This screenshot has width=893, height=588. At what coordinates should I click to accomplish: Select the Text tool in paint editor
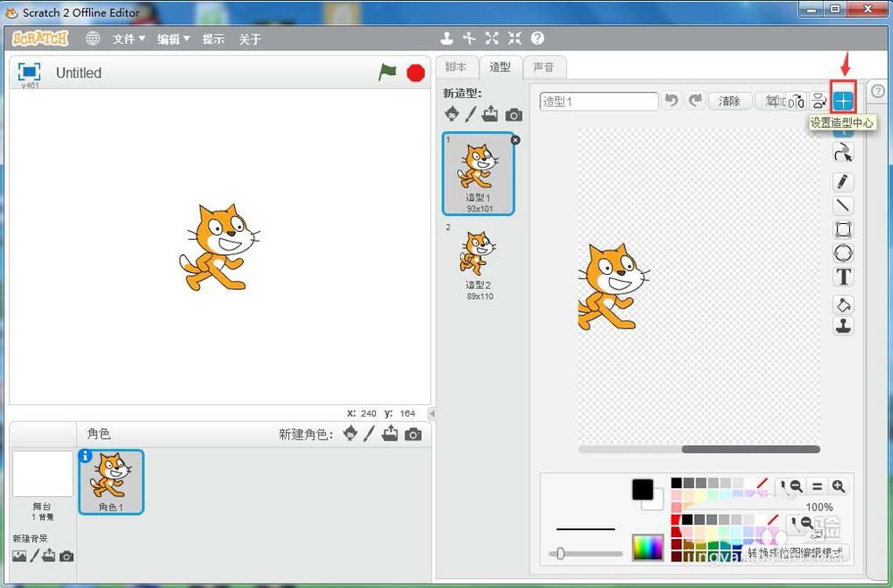[x=843, y=277]
